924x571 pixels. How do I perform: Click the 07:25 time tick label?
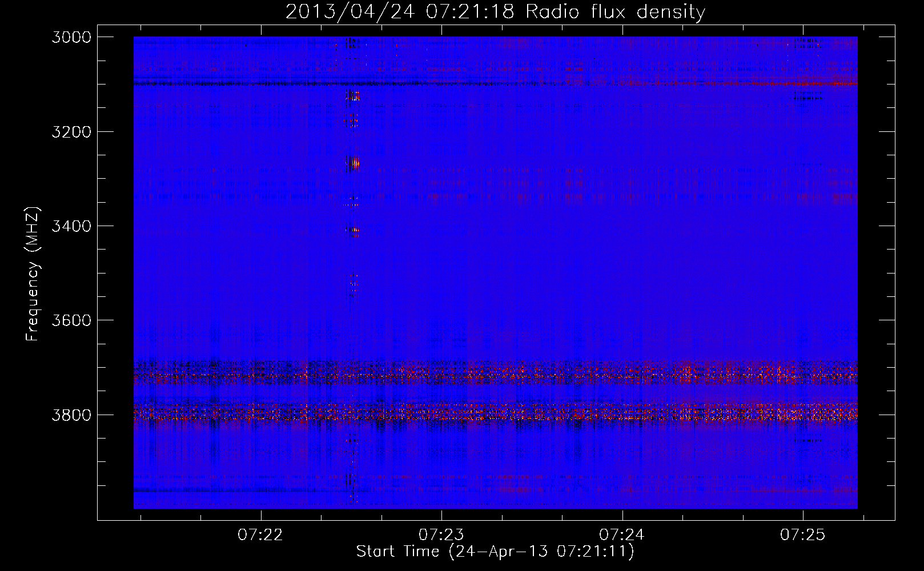(x=803, y=534)
